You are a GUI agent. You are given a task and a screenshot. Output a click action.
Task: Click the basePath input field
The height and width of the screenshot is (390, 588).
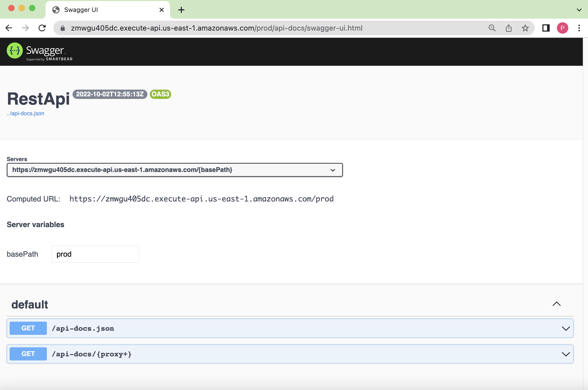[x=95, y=254]
